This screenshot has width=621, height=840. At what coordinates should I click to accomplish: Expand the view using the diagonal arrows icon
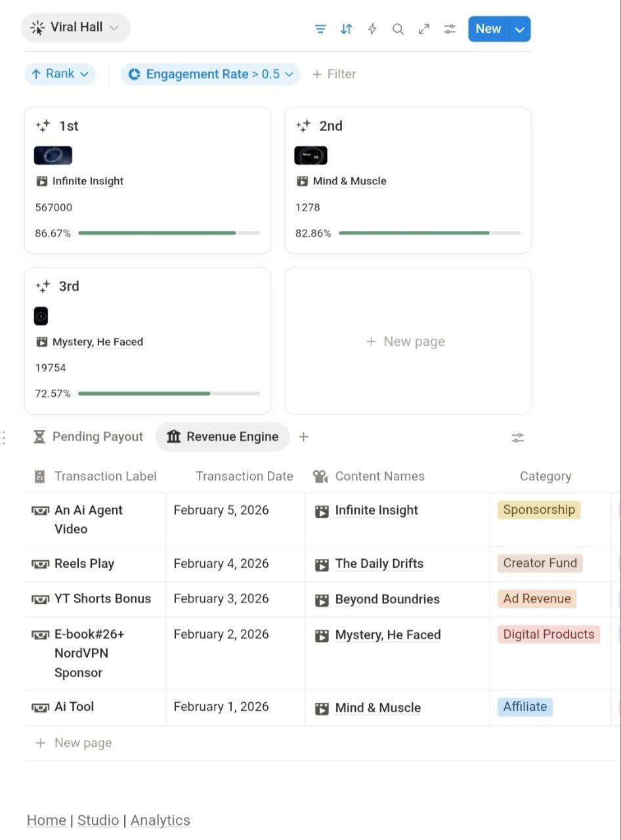(x=423, y=29)
